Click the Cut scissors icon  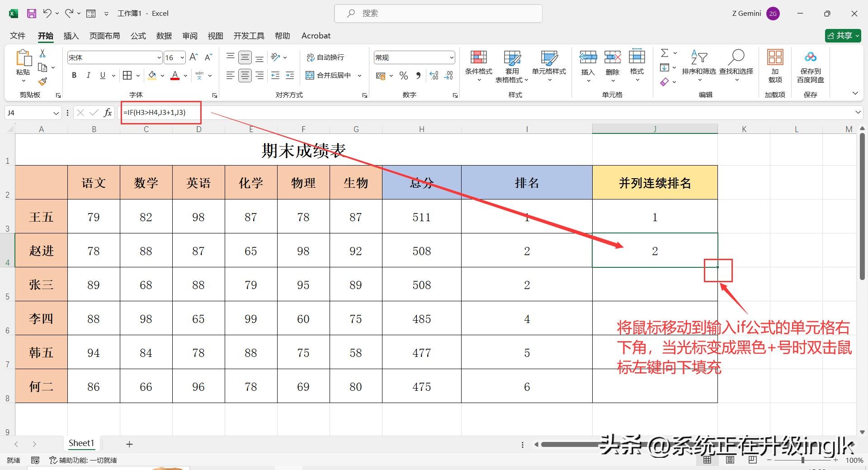42,53
